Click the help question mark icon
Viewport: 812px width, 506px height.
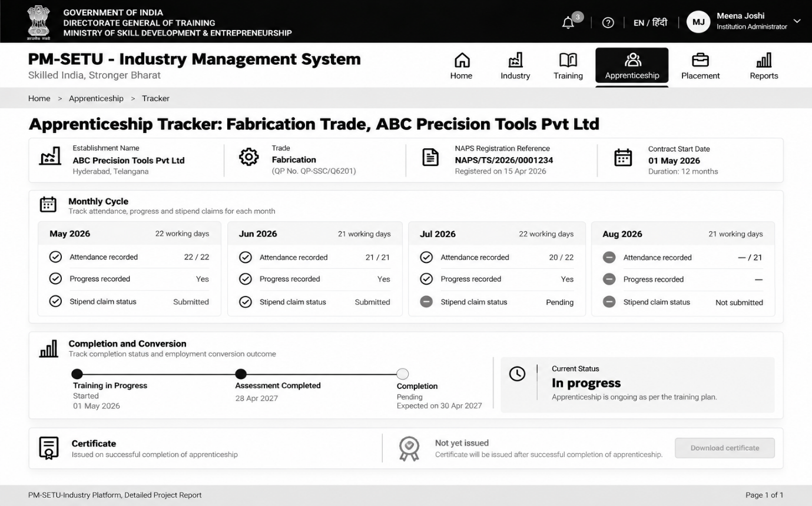tap(608, 23)
